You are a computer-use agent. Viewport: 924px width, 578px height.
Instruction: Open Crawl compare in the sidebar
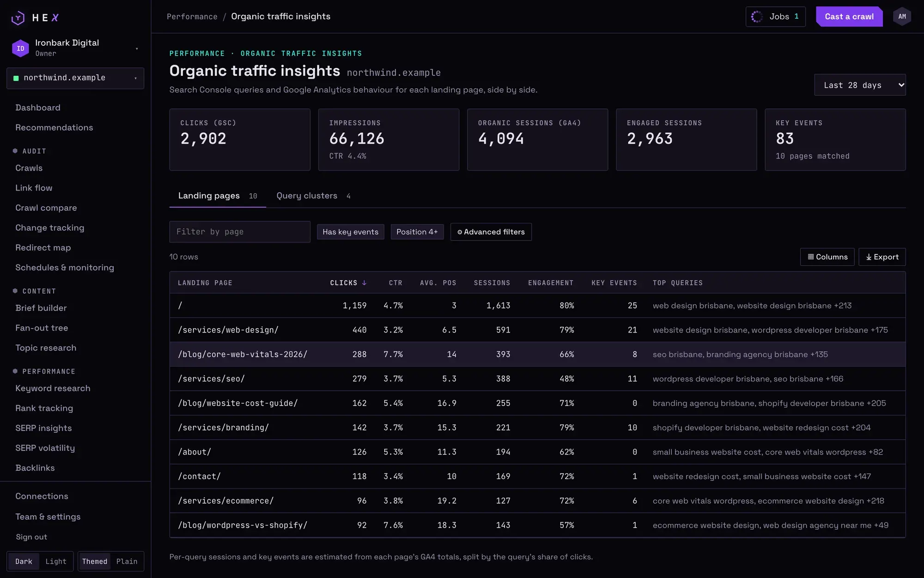click(x=46, y=208)
